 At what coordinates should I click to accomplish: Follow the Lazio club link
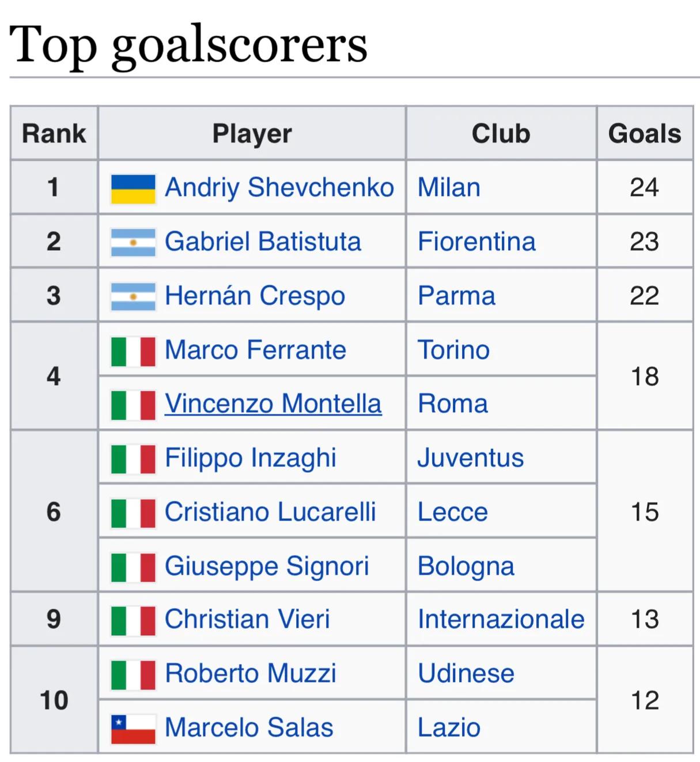[x=449, y=727]
